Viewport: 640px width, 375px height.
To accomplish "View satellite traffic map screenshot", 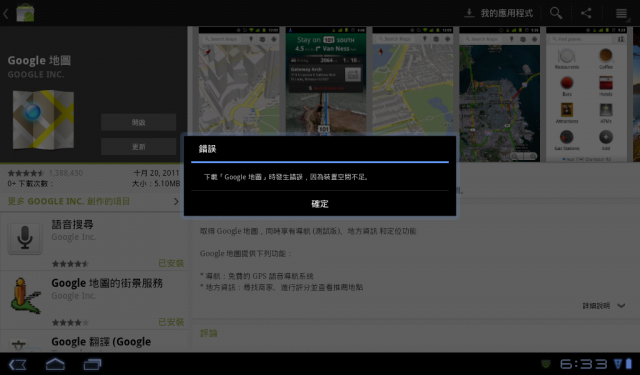I will tap(500, 94).
